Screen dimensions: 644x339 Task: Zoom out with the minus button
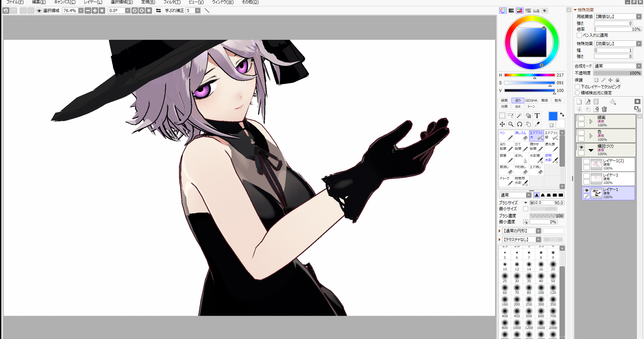[x=88, y=11]
